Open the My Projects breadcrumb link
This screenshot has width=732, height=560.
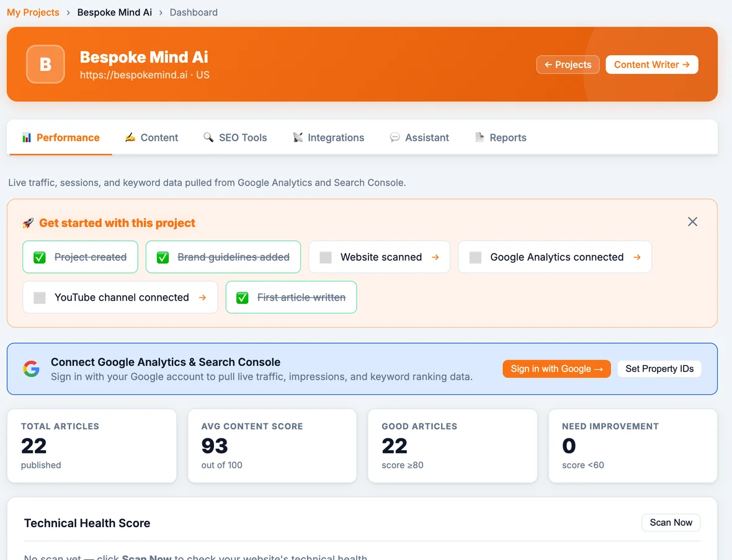(x=33, y=12)
